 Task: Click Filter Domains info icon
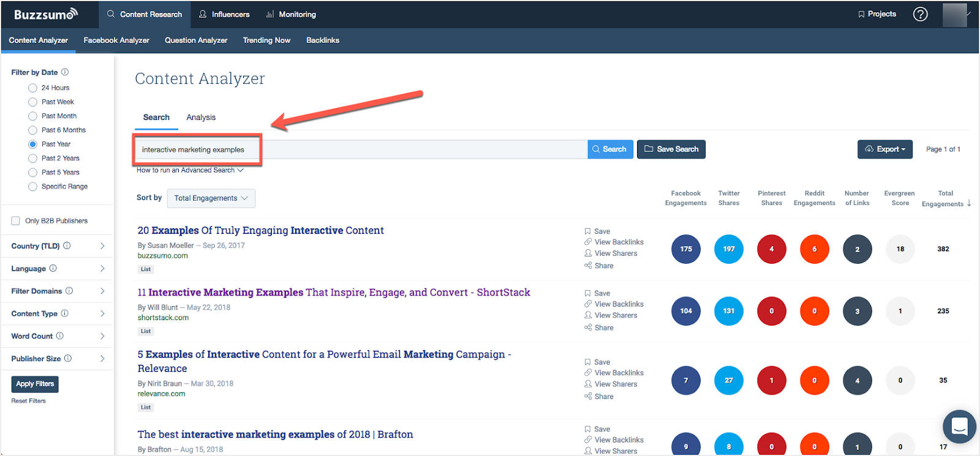[69, 291]
